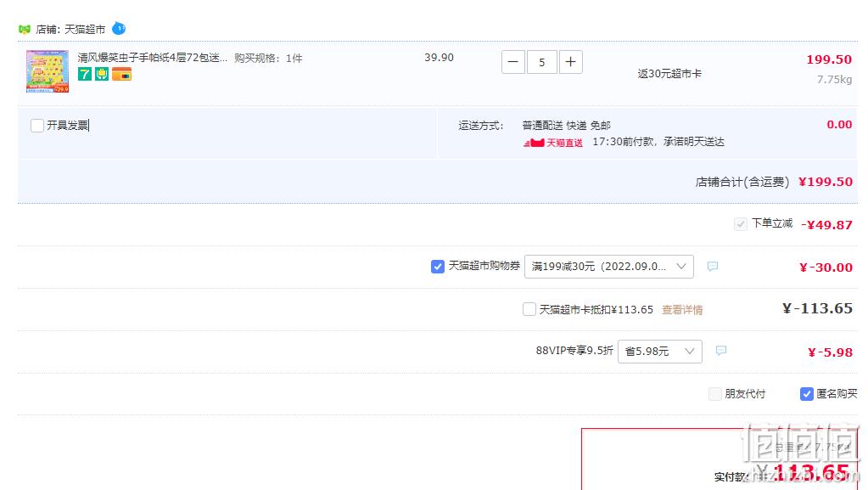Click the 0.00 shipping fee
The image size is (868, 490).
pos(839,125)
